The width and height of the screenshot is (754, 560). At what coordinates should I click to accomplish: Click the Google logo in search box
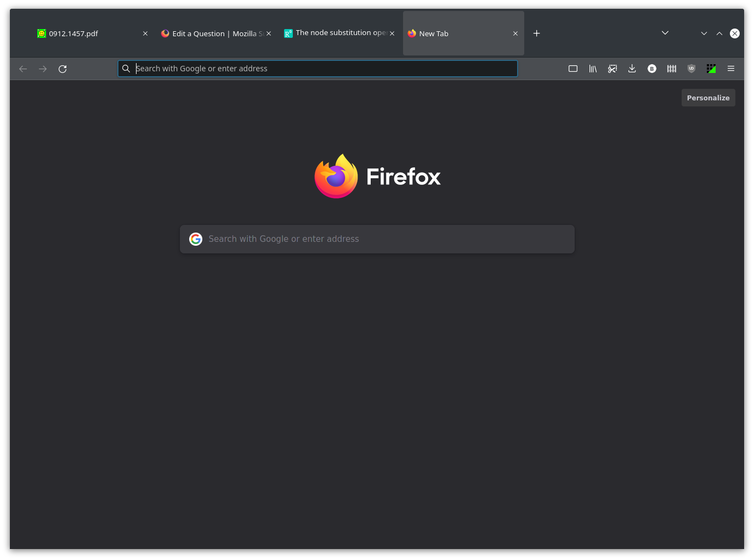pyautogui.click(x=196, y=239)
